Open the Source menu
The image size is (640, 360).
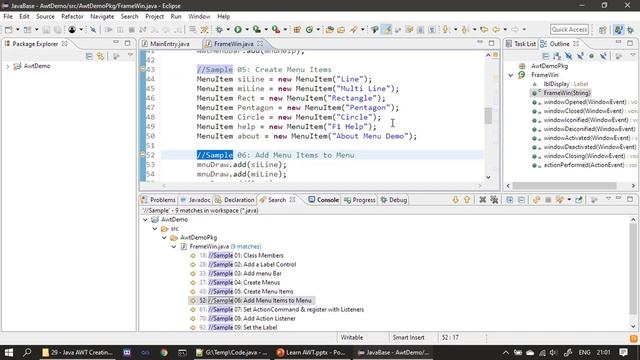pyautogui.click(x=45, y=16)
